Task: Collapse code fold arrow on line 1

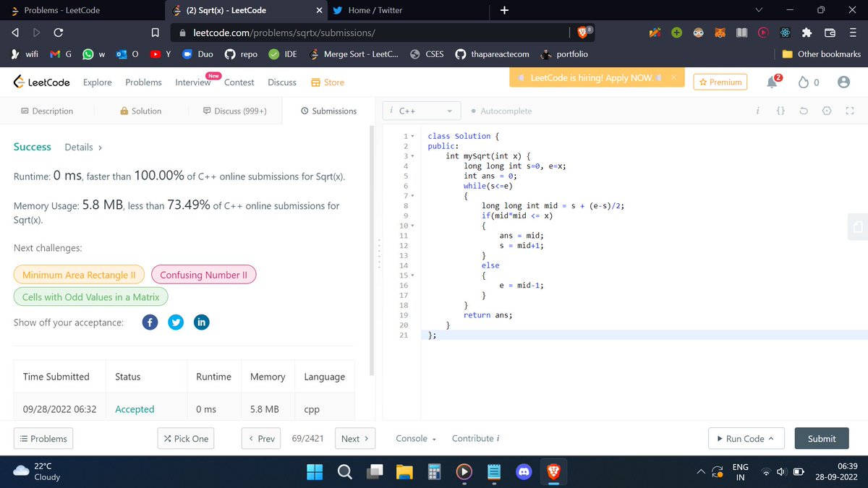Action: click(412, 136)
